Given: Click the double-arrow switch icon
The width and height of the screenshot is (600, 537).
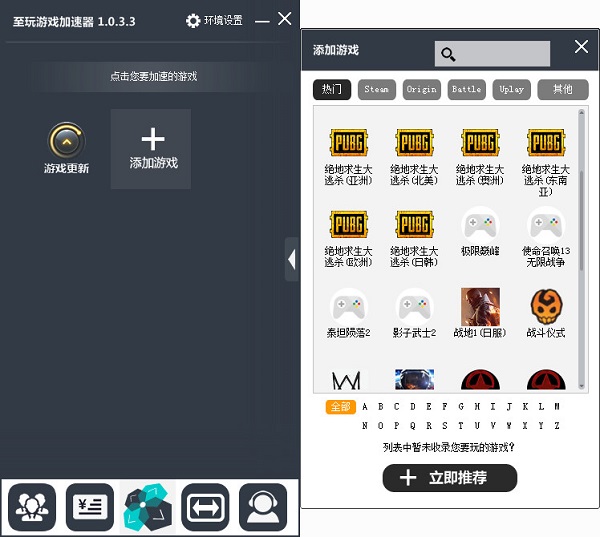Looking at the screenshot, I should (x=205, y=507).
